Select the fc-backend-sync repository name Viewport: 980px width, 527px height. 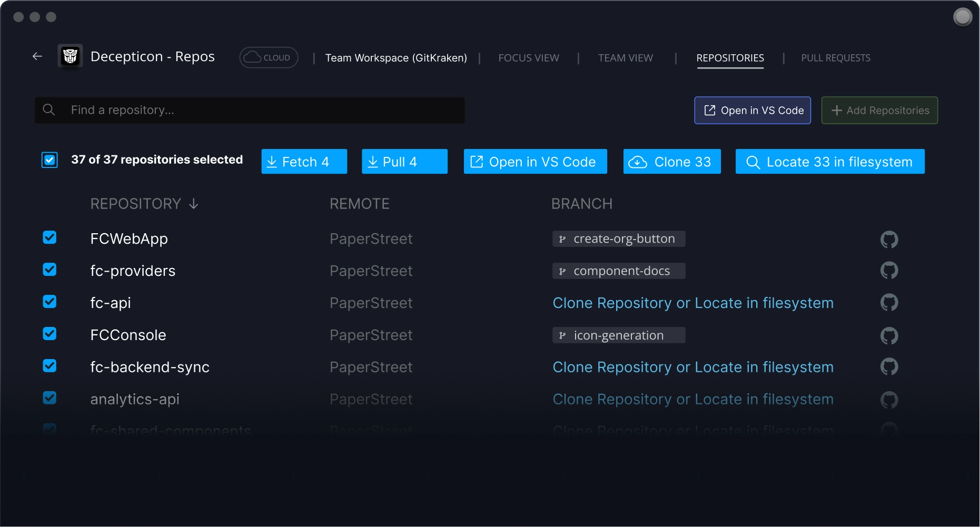click(x=150, y=367)
